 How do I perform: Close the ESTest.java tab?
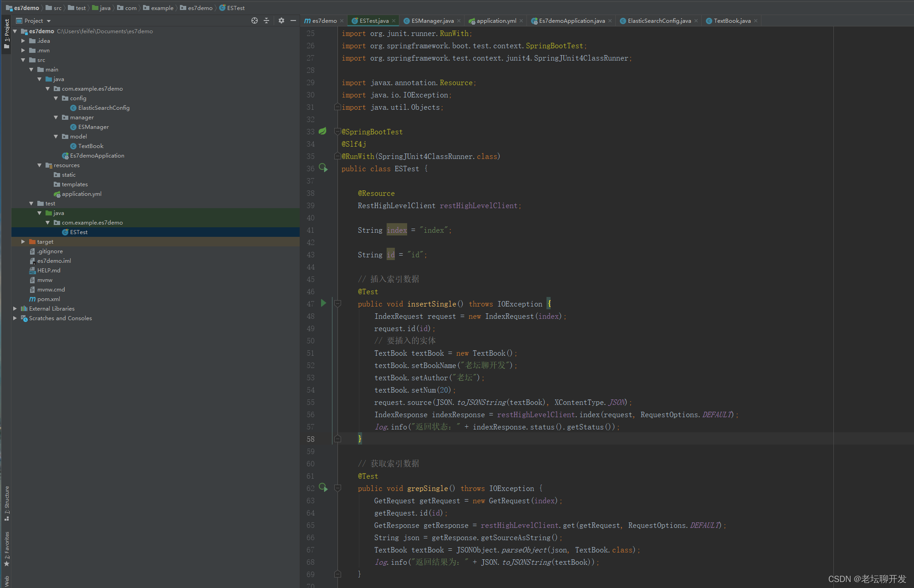pyautogui.click(x=393, y=21)
